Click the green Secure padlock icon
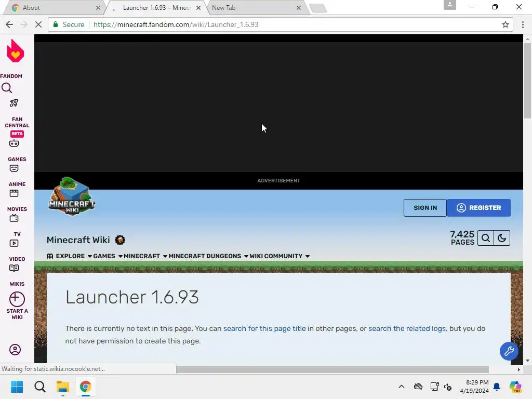Screen dimensions: 532x399 pos(56,24)
